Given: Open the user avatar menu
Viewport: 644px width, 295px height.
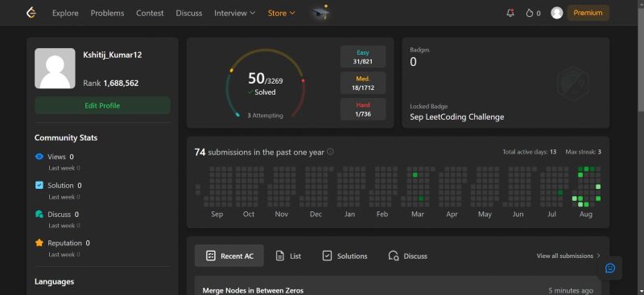Looking at the screenshot, I should click(556, 13).
